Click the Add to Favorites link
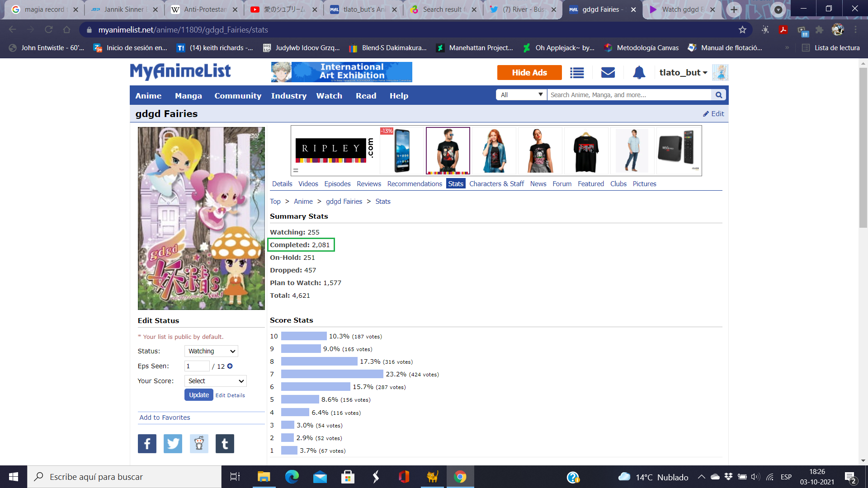This screenshot has width=868, height=488. (165, 418)
